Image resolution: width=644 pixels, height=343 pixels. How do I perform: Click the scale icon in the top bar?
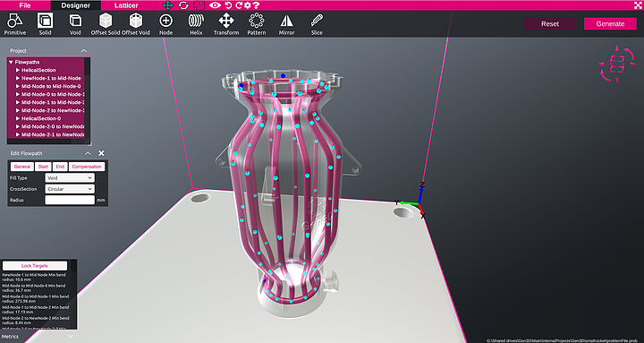tap(199, 5)
